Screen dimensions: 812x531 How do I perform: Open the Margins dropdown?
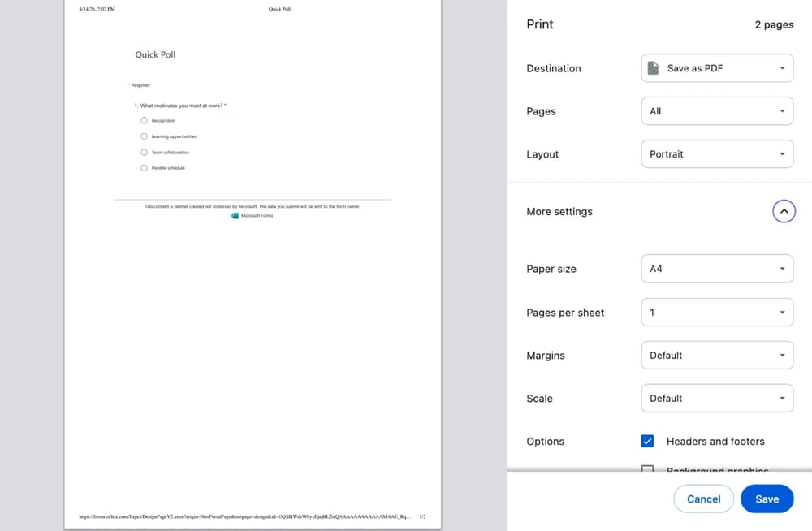point(717,356)
